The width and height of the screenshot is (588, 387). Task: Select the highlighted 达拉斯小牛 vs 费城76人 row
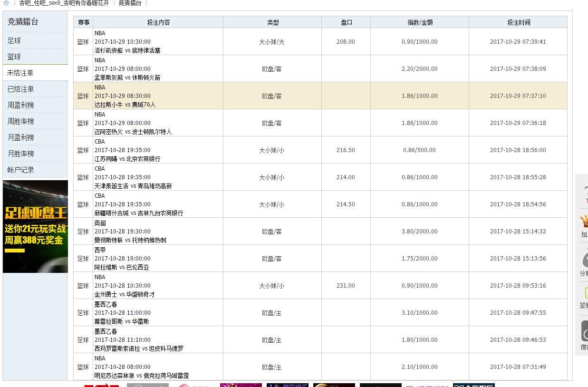pyautogui.click(x=125, y=105)
